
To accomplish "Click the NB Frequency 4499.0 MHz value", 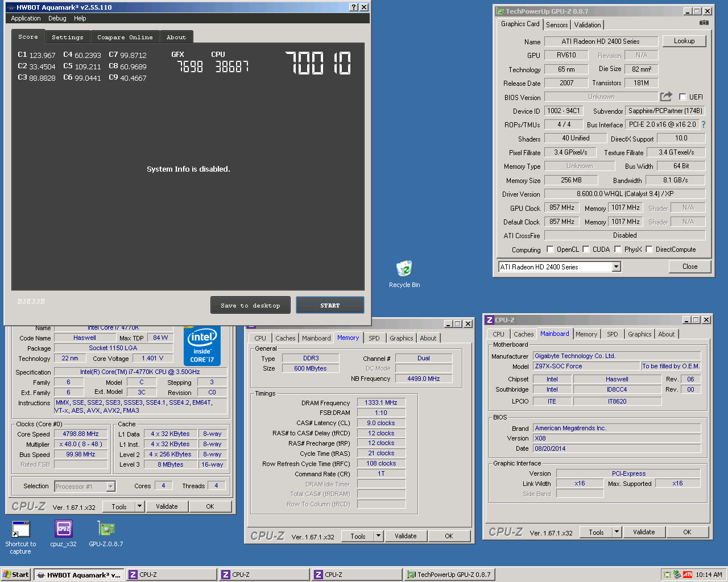I will [x=424, y=379].
